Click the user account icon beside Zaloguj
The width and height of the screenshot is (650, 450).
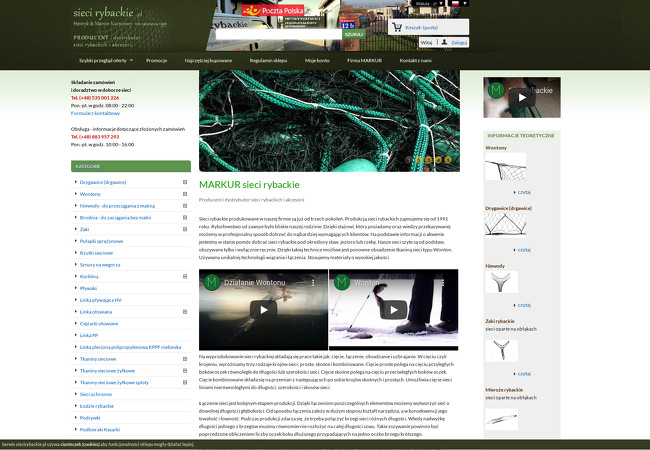click(x=444, y=42)
